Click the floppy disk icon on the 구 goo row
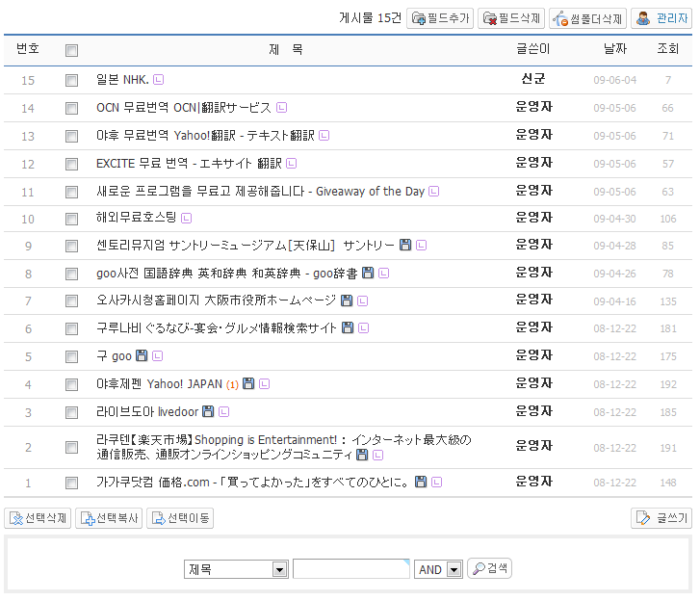This screenshot has height=601, width=700. coord(142,356)
